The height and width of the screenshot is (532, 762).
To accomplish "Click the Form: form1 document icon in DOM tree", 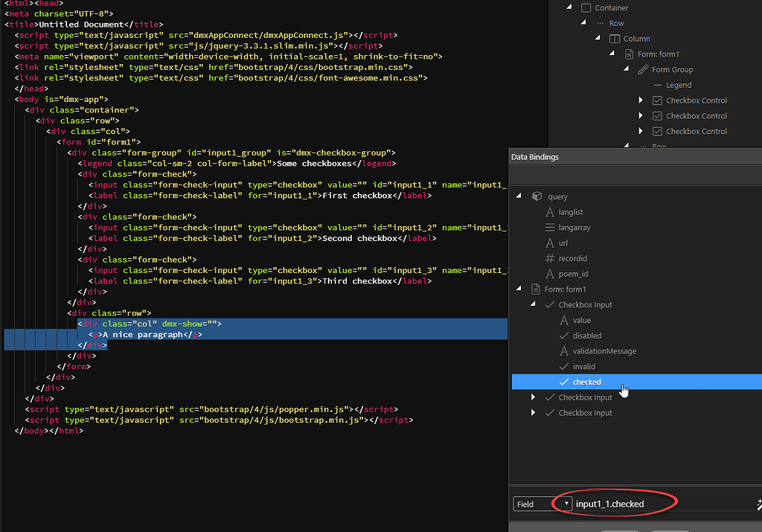I will (x=629, y=54).
